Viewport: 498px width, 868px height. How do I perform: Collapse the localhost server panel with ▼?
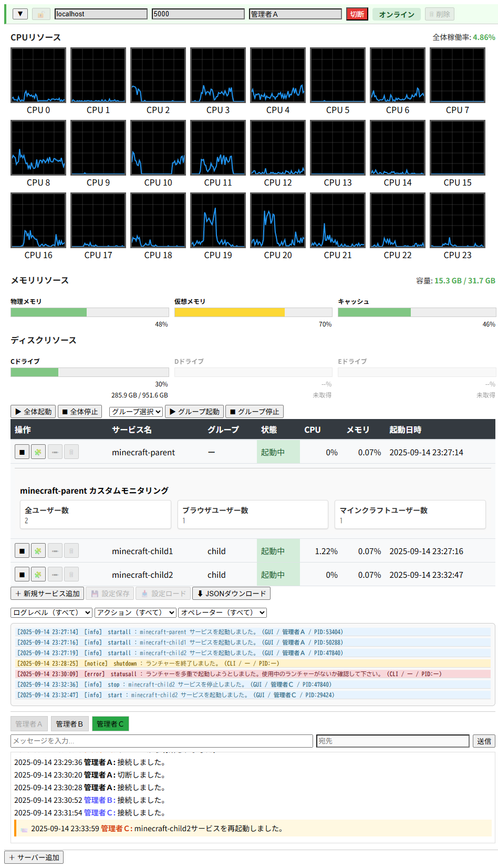20,14
